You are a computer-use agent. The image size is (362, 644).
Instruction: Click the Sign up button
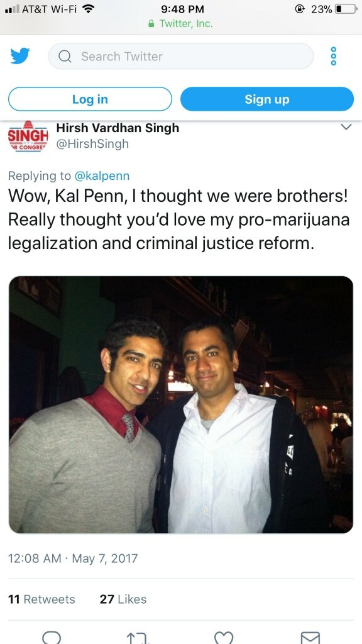tap(266, 99)
